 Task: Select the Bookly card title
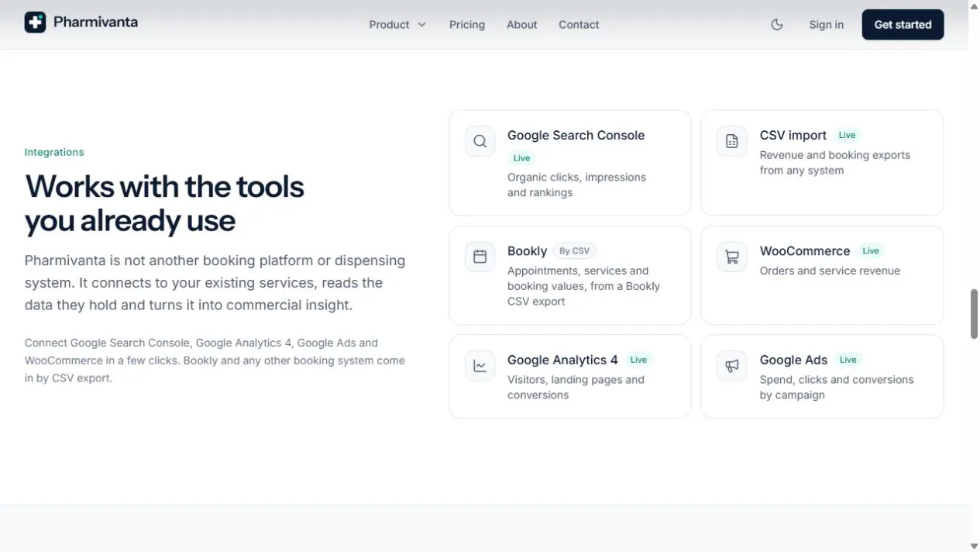point(528,251)
